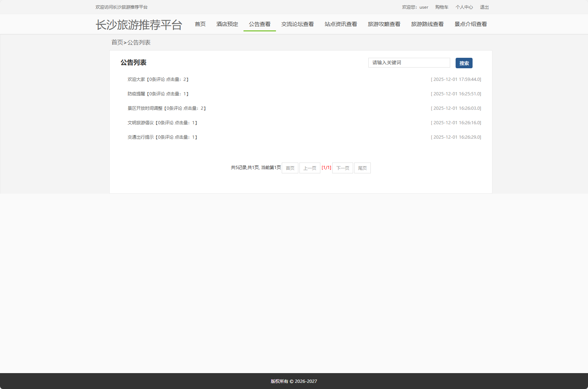The height and width of the screenshot is (389, 588).
Task: Open the 旅游路线查看 routes tab
Action: 427,24
